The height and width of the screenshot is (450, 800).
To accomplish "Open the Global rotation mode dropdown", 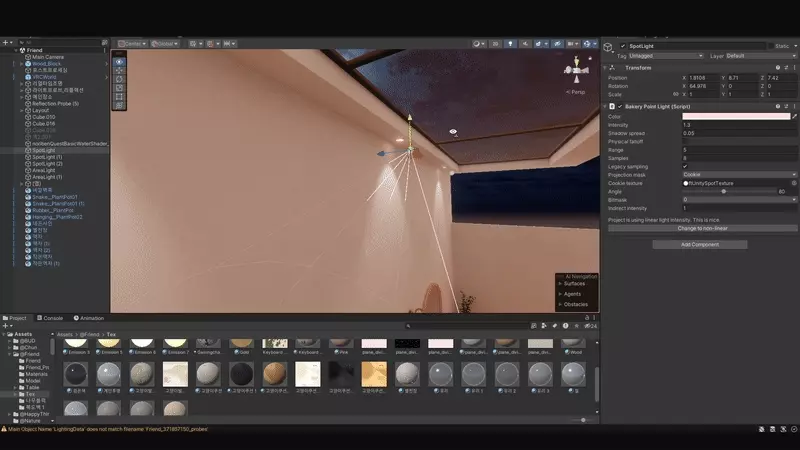I will [x=165, y=44].
